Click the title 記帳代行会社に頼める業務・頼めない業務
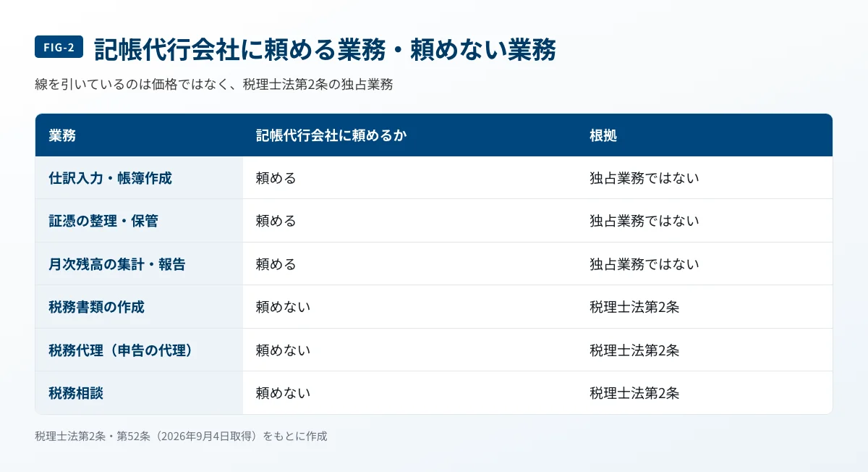The height and width of the screenshot is (472, 868). point(325,49)
